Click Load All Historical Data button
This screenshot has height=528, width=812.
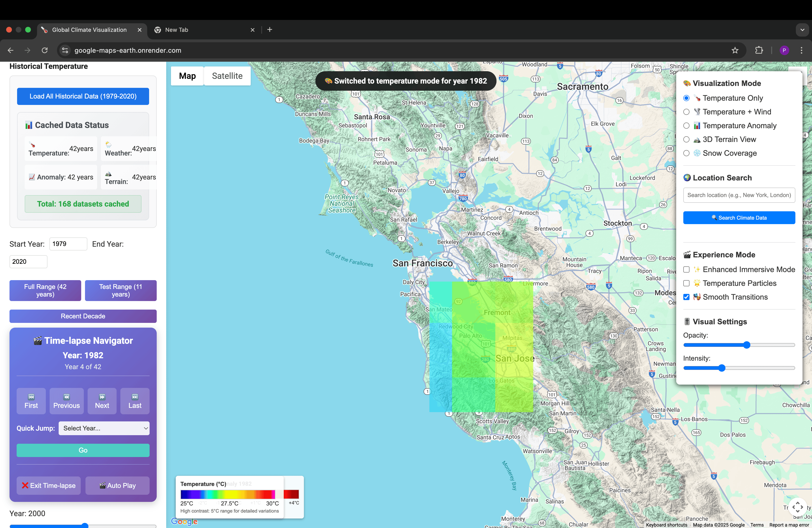pos(83,97)
